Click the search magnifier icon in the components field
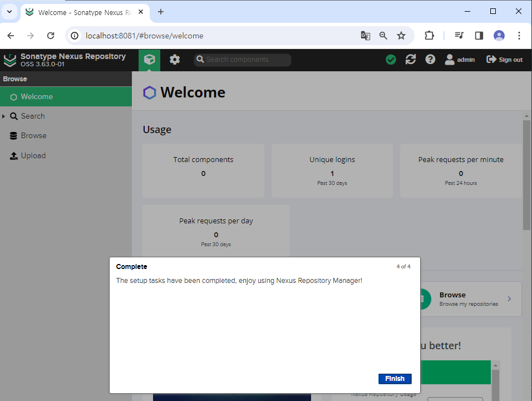This screenshot has width=532, height=401. (200, 60)
